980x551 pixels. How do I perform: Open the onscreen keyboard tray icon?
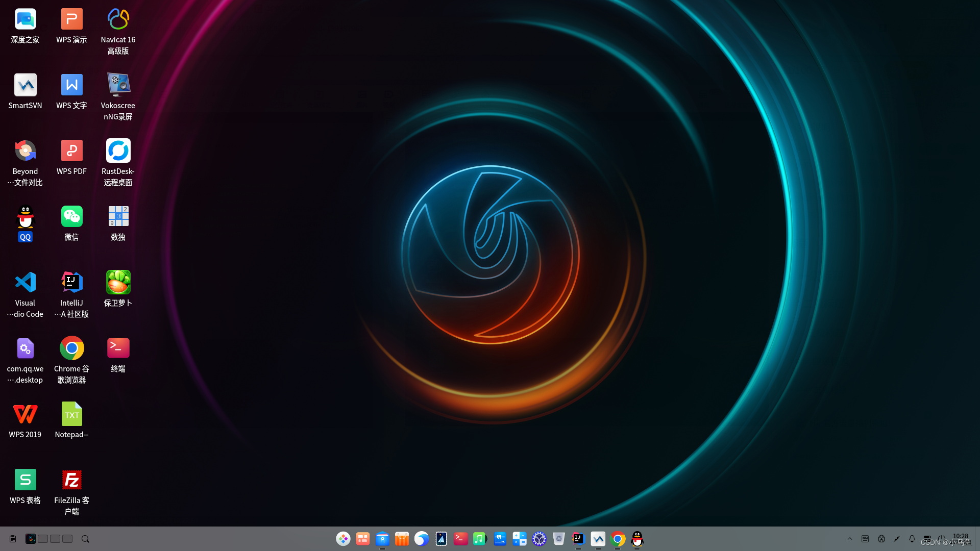pyautogui.click(x=865, y=539)
